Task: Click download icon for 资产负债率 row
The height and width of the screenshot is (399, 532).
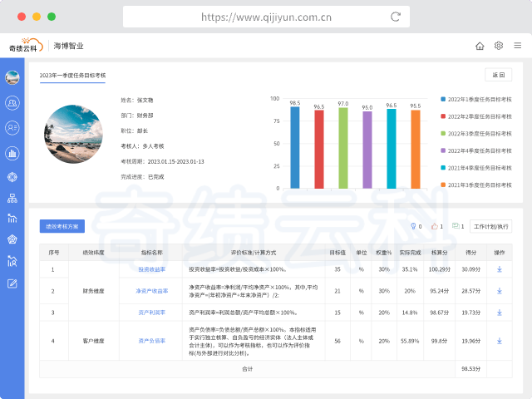Action: pos(500,340)
